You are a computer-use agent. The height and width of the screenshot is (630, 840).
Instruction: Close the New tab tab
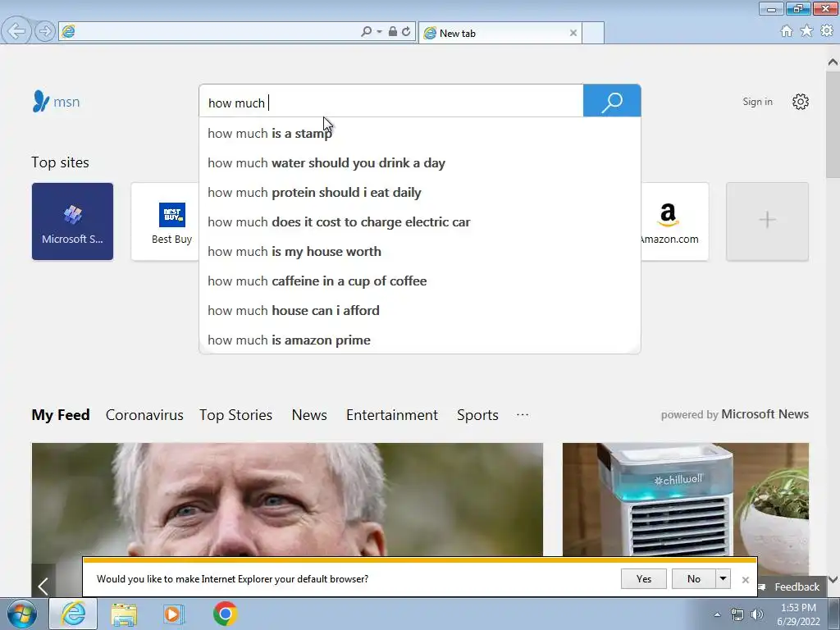(x=573, y=33)
